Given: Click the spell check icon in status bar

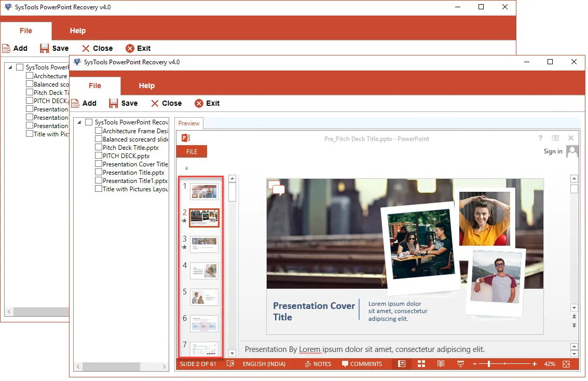Looking at the screenshot, I should 230,364.
